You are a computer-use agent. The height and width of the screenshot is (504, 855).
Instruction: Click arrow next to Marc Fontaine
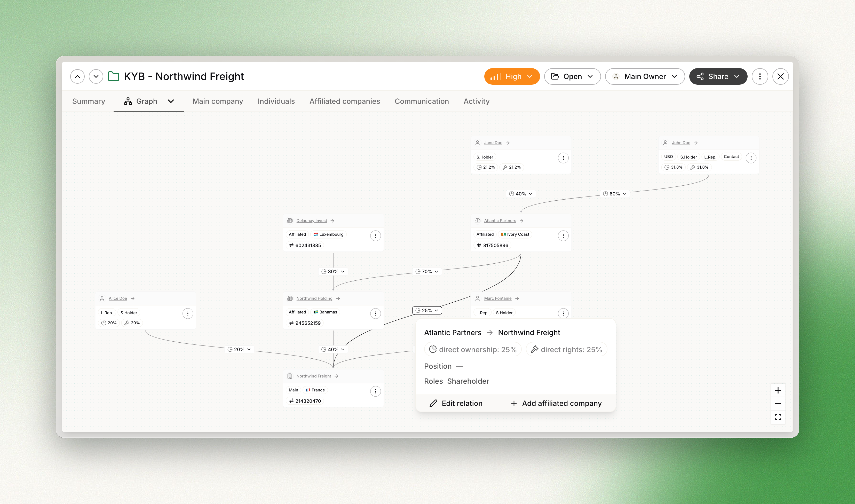point(517,298)
